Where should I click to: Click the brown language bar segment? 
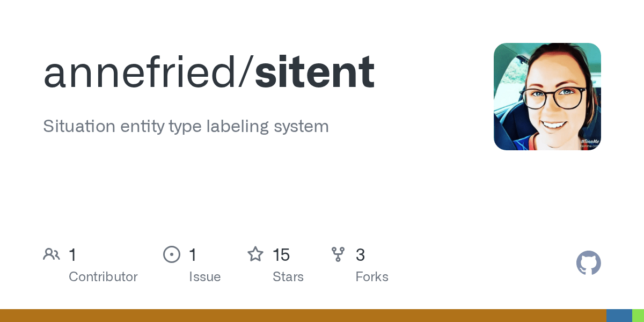[x=303, y=316]
